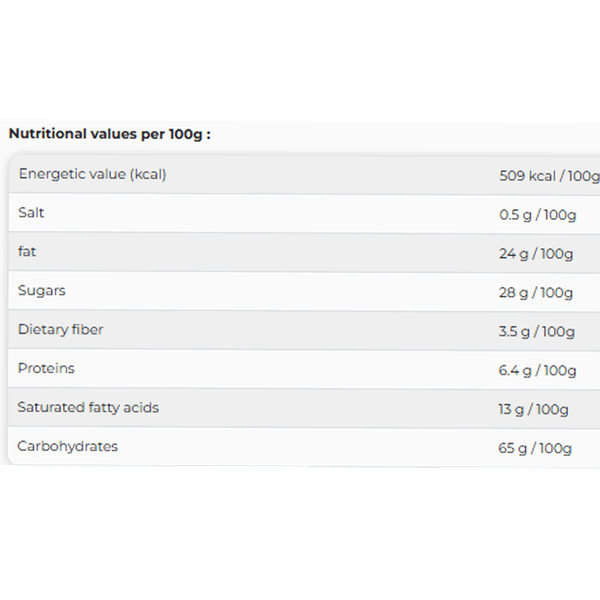Click the 28 g / 100g sugars value

pos(536,292)
